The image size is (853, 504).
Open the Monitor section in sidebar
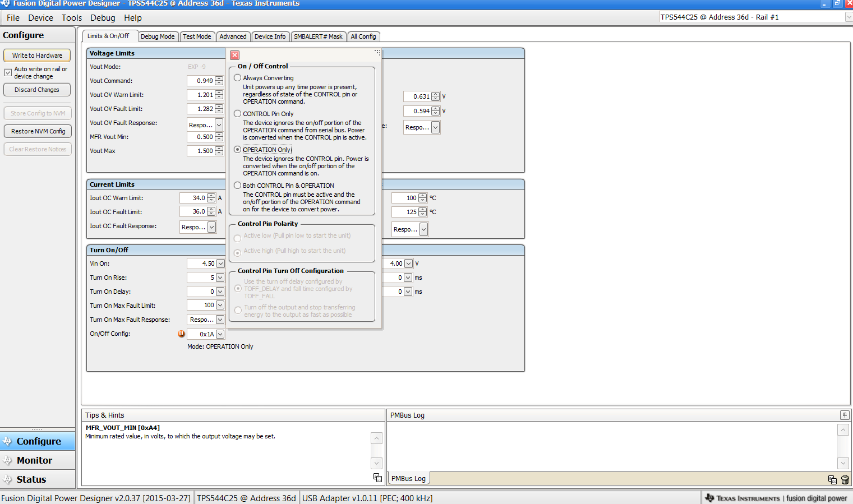(x=34, y=460)
